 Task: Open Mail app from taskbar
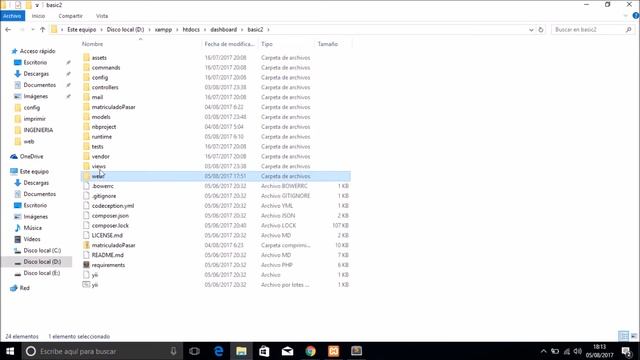click(287, 351)
